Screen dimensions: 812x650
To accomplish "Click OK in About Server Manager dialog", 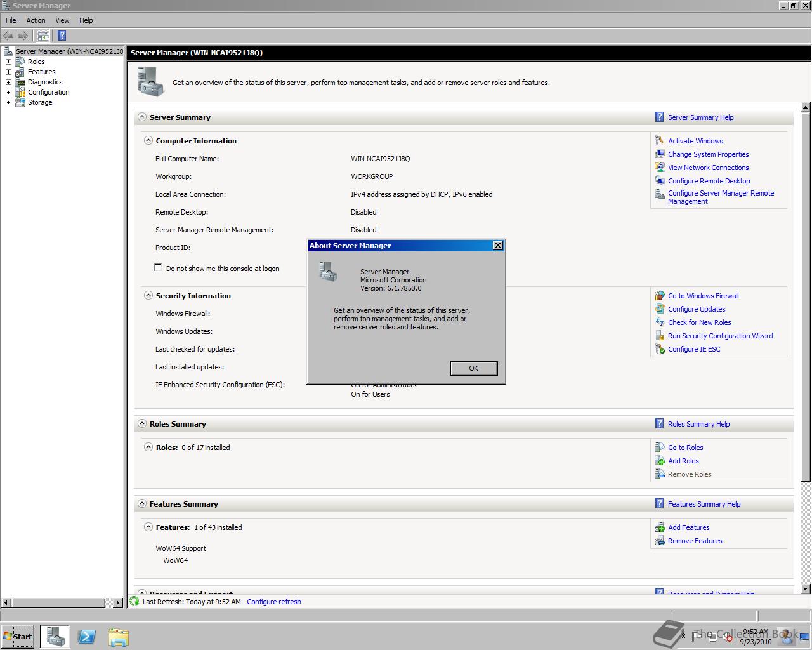I will pos(474,368).
